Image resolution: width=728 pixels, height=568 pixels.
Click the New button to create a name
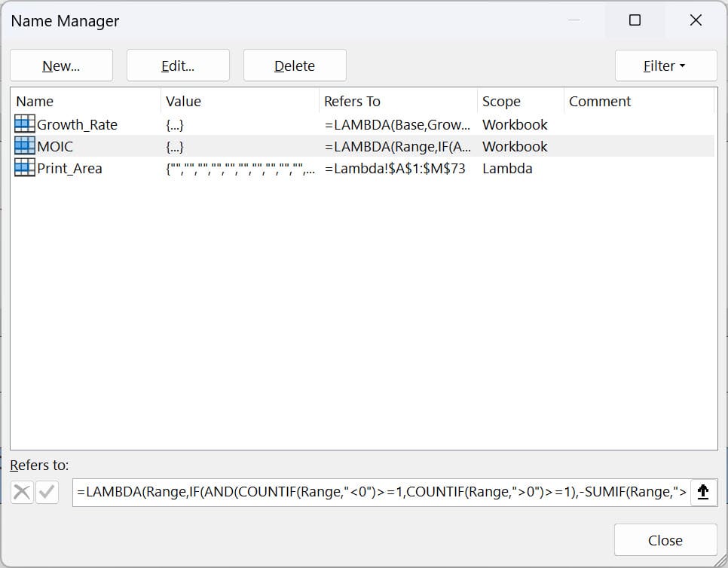(61, 66)
